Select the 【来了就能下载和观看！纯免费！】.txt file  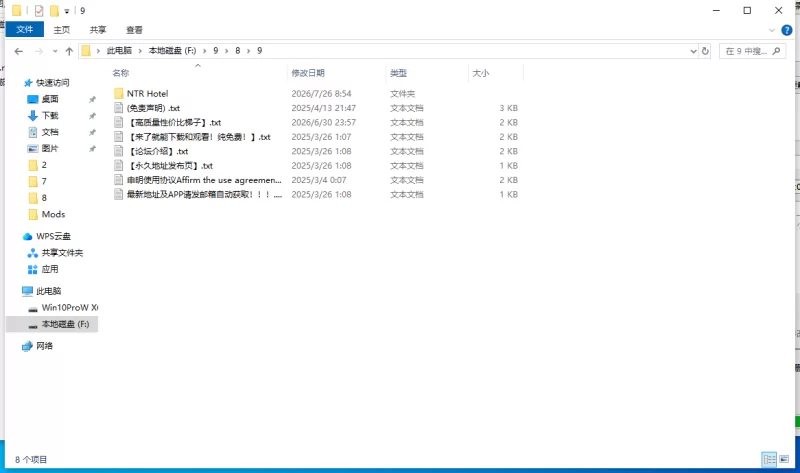(x=198, y=137)
